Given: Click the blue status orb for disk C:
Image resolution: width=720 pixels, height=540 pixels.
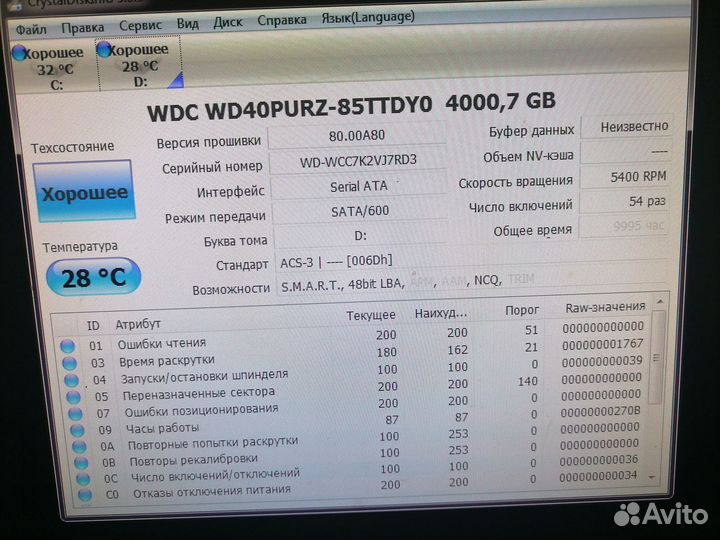Looking at the screenshot, I should [x=19, y=53].
